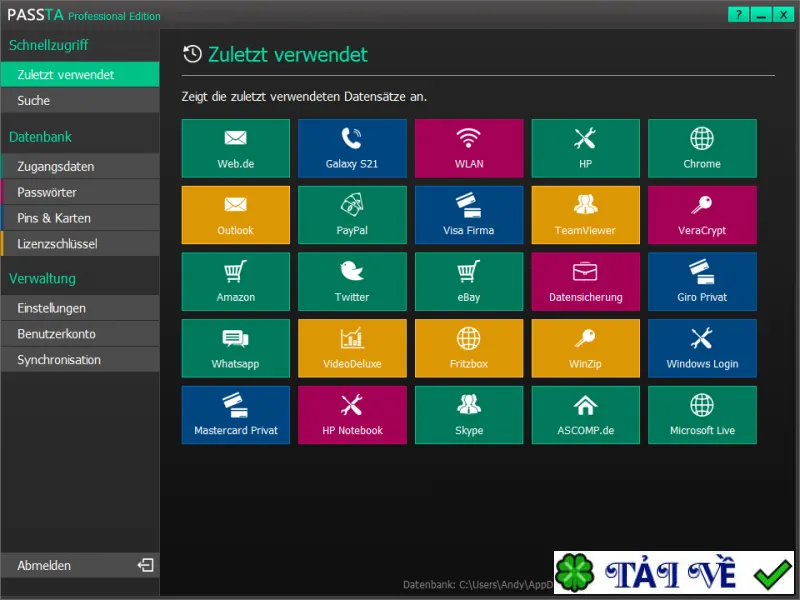Open the WinZip key tile

pos(585,348)
